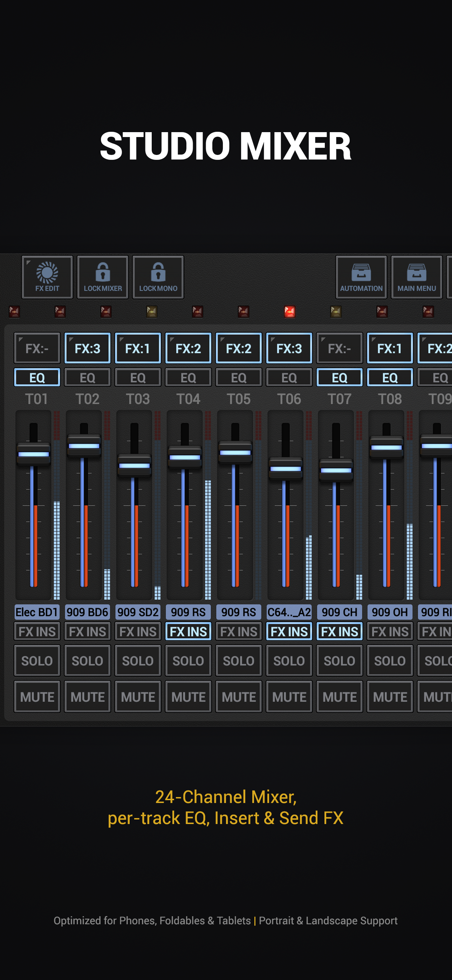Select the 909 OH sample label
This screenshot has height=980, width=452.
point(390,612)
